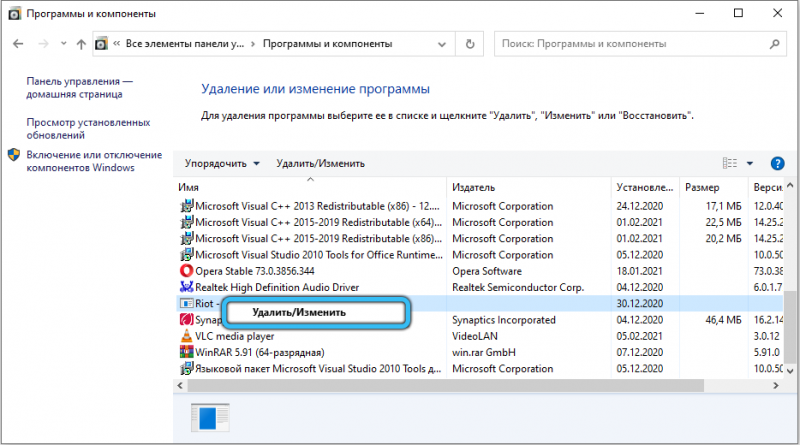Open 'Все элементы панели у...' breadcrumb
This screenshot has height=445, width=800.
tap(185, 44)
